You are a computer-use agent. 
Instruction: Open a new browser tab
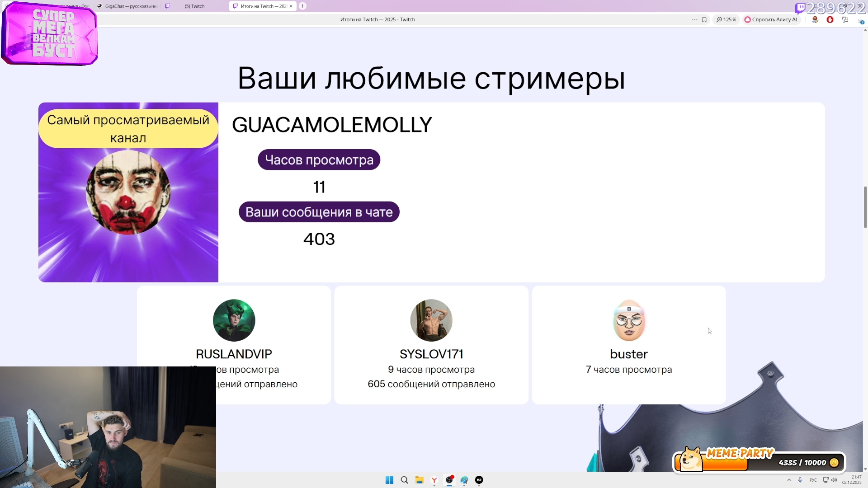[302, 6]
